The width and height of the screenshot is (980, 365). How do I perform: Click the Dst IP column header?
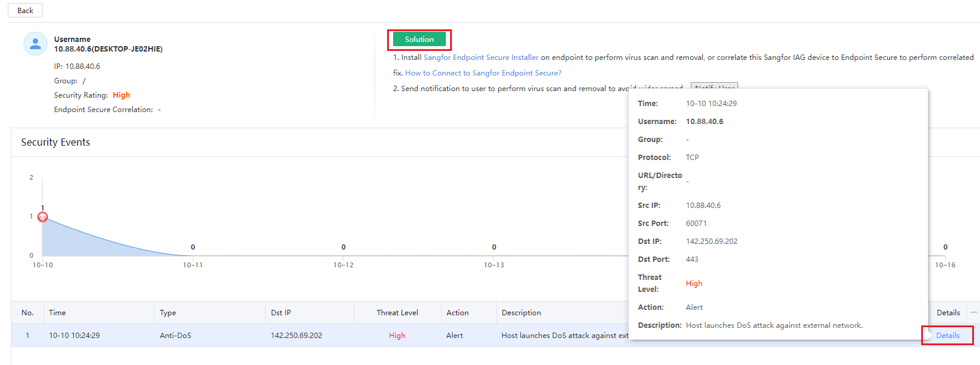(x=281, y=313)
